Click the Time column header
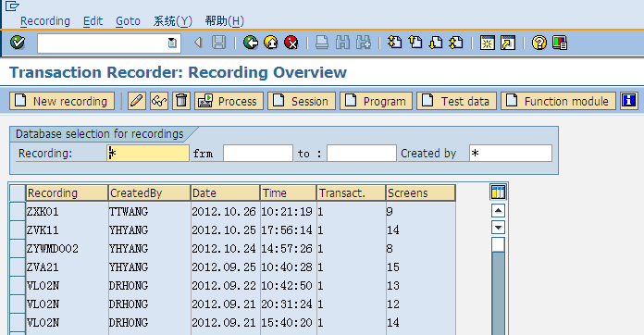Viewport: 644px width, 335px height. tap(289, 193)
